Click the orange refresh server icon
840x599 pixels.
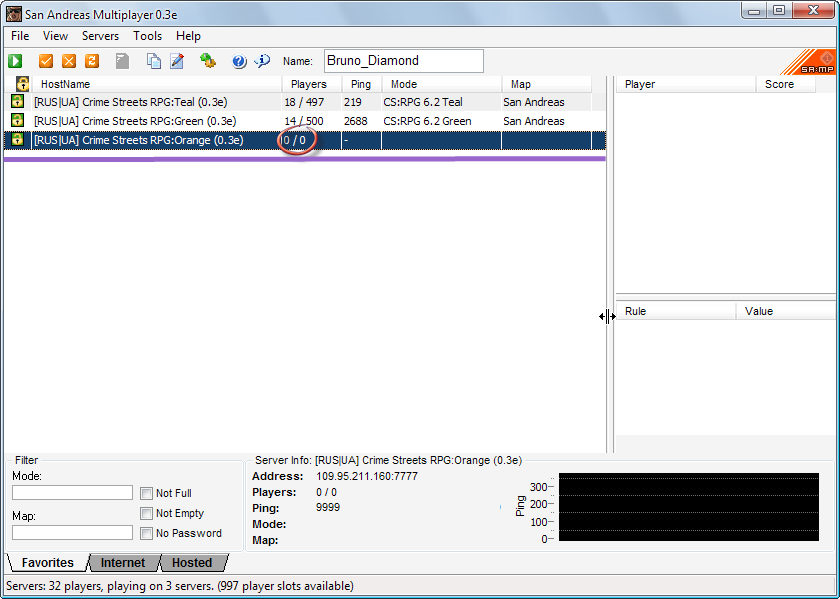tap(92, 61)
